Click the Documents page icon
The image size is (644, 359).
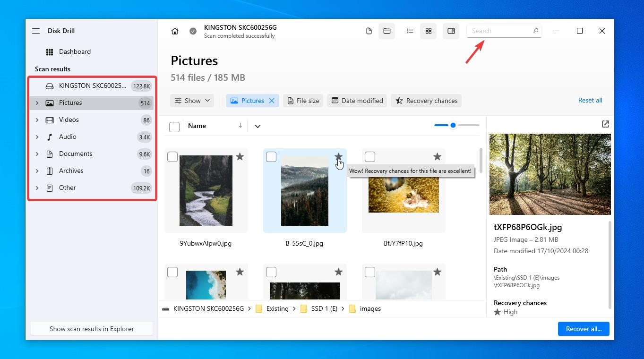point(50,154)
